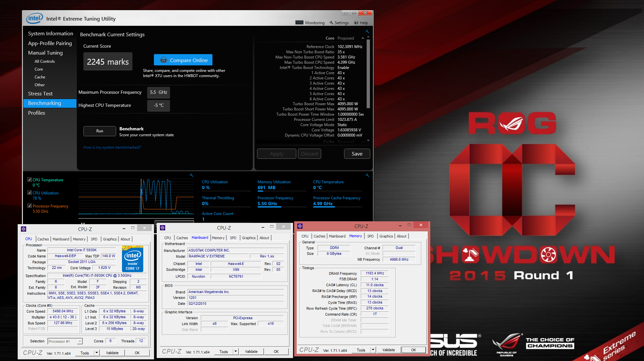This screenshot has width=644, height=361.
Task: Click Intel logo in XTU title bar
Action: [34, 18]
